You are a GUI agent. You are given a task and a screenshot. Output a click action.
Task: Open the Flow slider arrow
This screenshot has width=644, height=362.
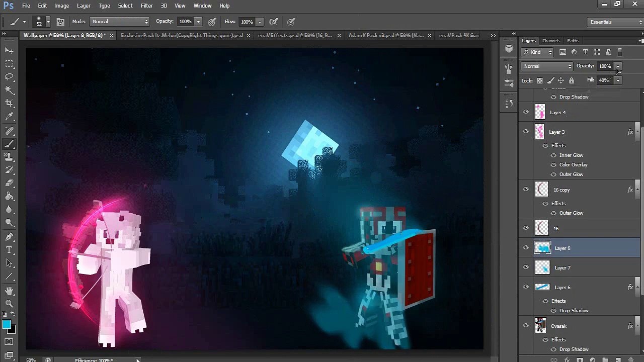click(260, 22)
